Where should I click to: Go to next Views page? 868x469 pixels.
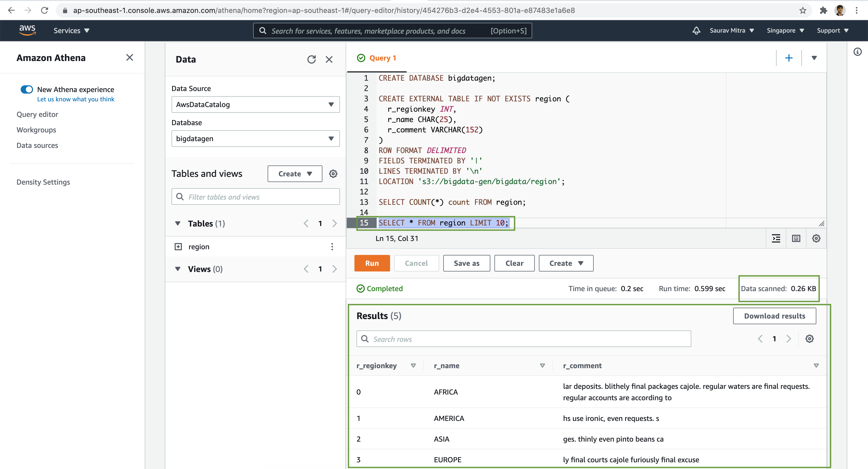tap(335, 269)
